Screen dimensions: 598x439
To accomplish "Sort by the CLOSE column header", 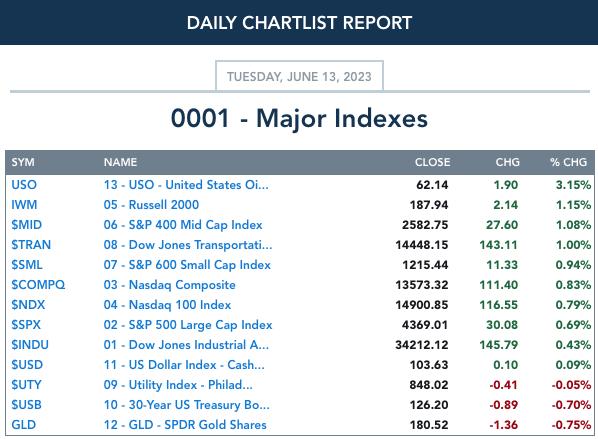I will click(x=432, y=162).
